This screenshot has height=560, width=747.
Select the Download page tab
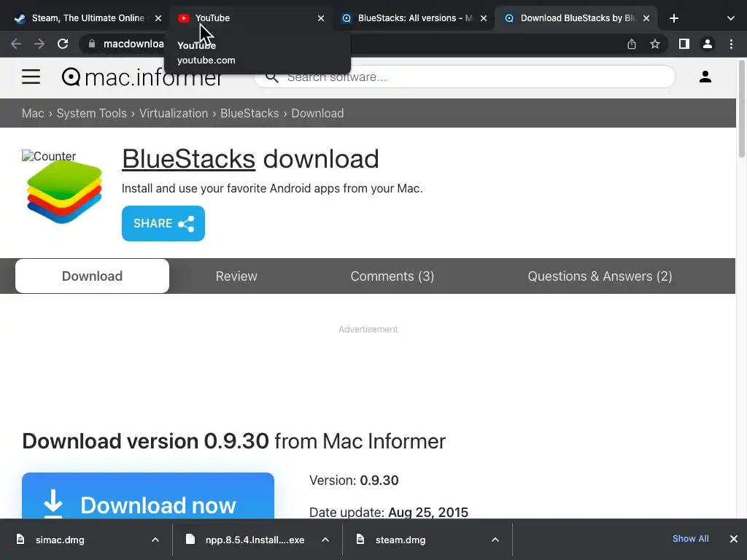(x=92, y=276)
